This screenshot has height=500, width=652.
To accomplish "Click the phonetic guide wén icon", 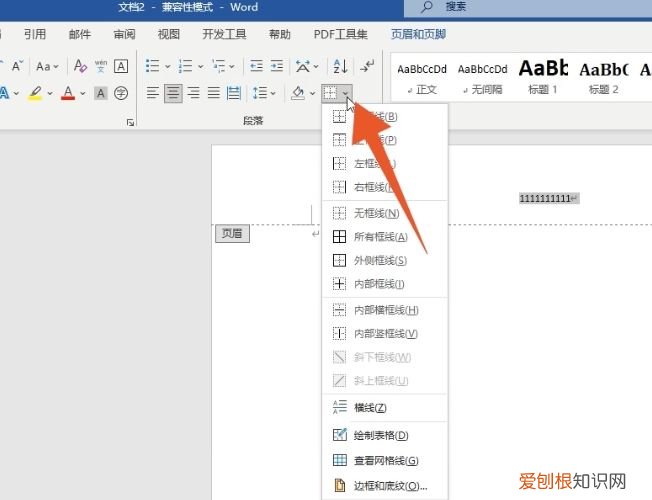I will click(101, 66).
